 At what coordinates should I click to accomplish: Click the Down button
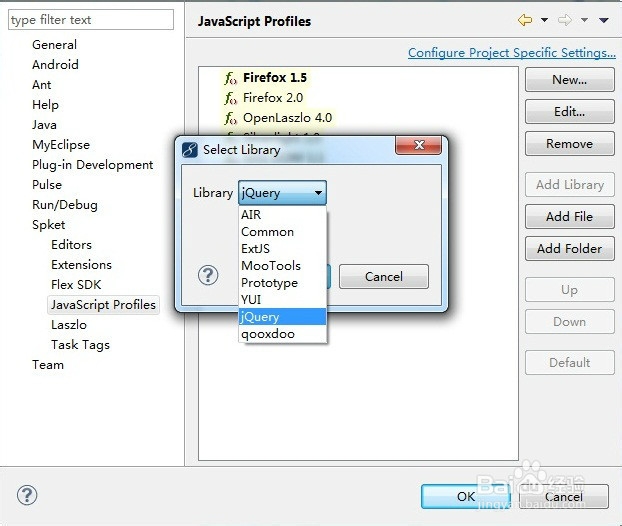pyautogui.click(x=570, y=322)
